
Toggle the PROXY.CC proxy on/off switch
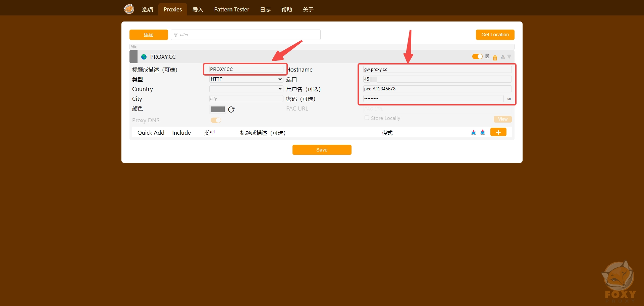pyautogui.click(x=477, y=56)
